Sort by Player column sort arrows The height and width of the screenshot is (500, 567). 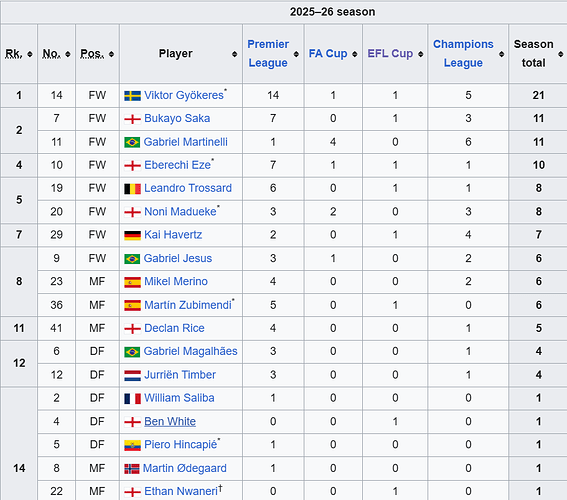click(235, 54)
